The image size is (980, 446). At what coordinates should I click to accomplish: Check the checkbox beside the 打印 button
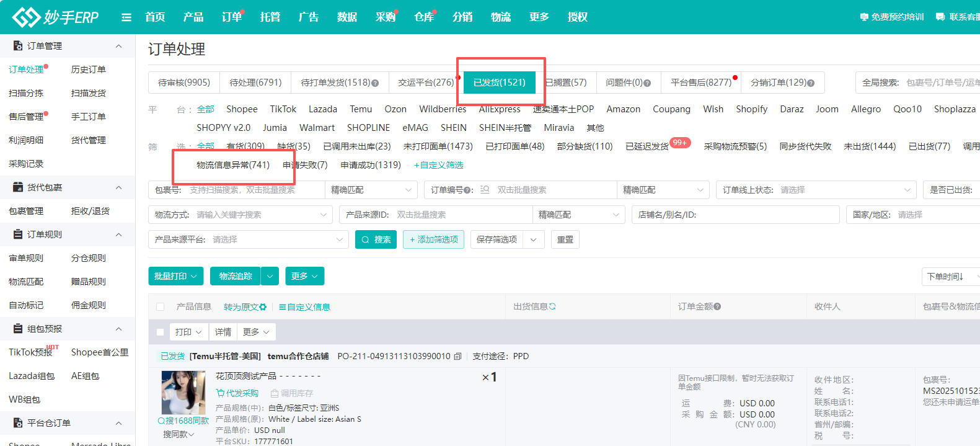pos(161,332)
